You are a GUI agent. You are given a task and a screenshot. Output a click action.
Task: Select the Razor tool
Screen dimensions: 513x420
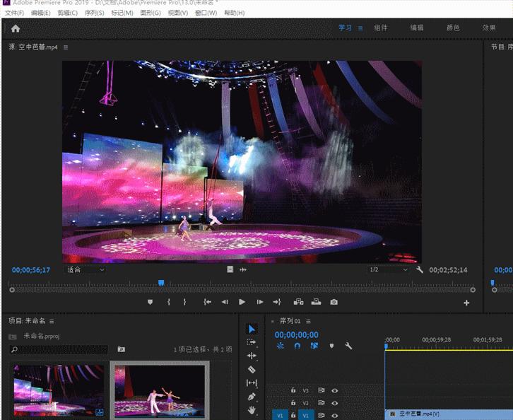tap(252, 369)
